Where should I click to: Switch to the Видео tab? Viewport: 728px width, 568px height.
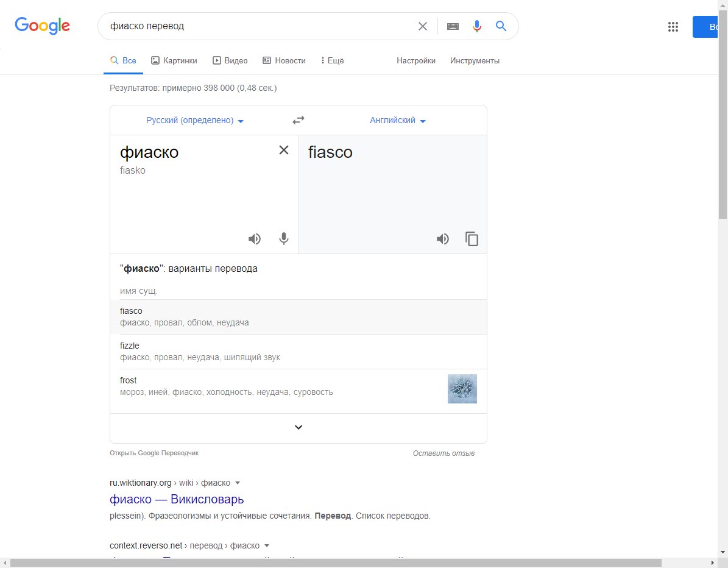click(x=230, y=61)
